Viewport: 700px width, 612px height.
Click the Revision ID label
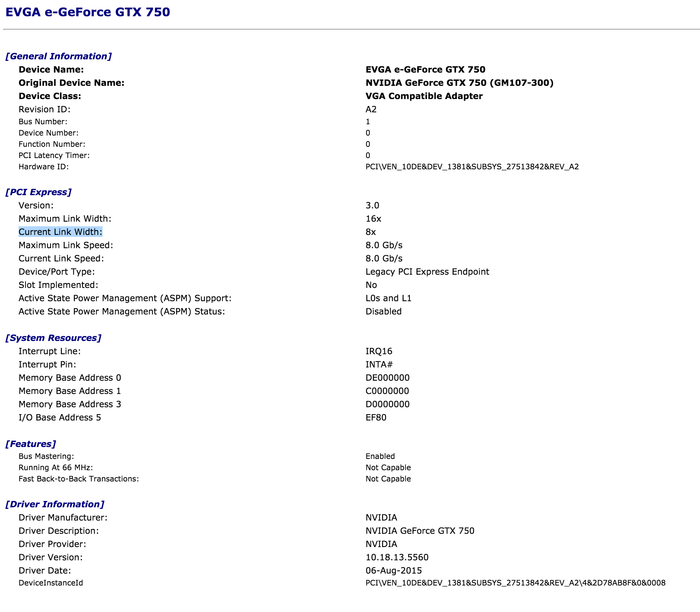point(44,109)
